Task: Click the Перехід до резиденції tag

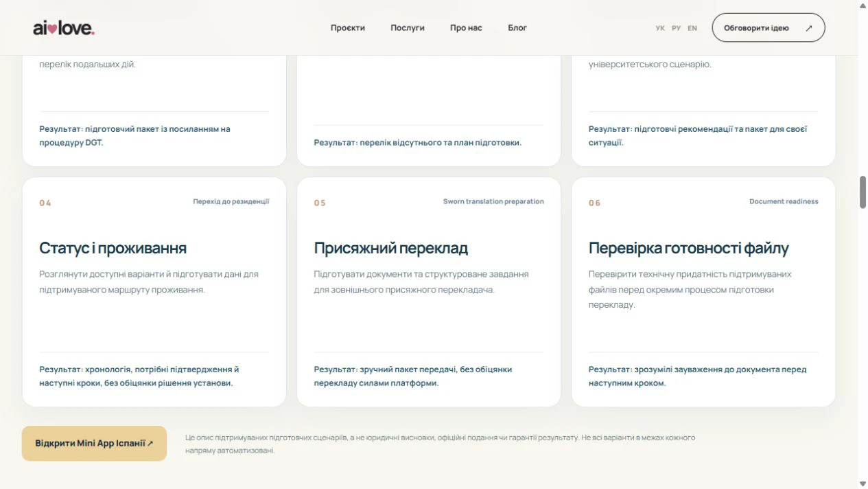Action: coord(231,201)
